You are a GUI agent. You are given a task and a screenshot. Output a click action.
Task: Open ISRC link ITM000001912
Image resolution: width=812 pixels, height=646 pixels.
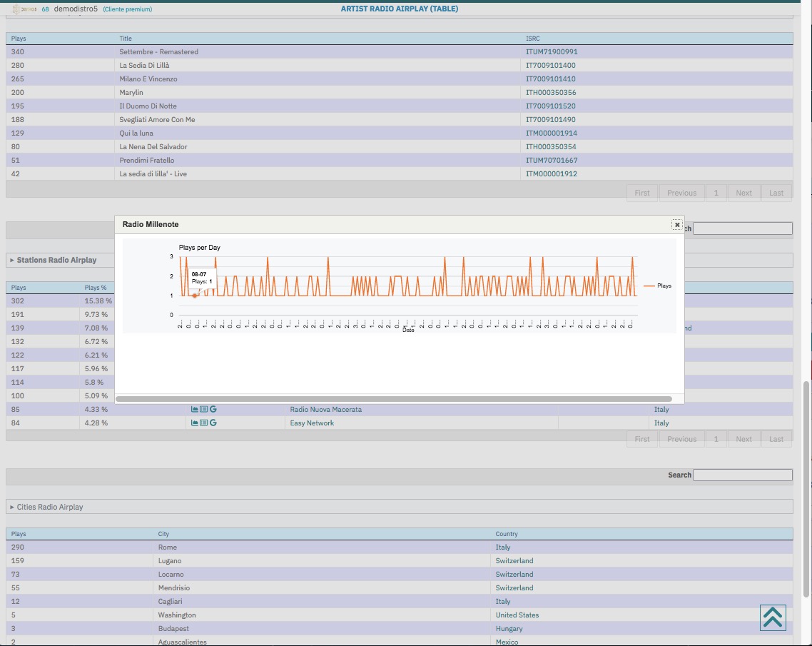coord(552,173)
